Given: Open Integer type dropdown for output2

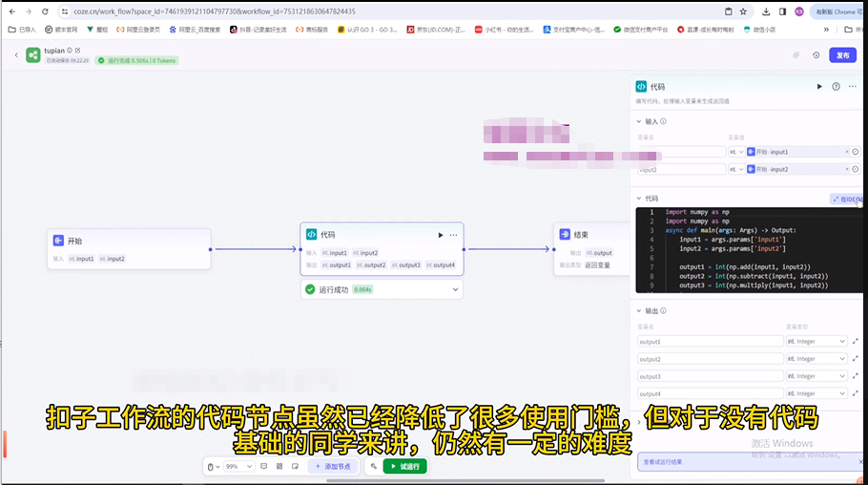Looking at the screenshot, I should point(816,359).
